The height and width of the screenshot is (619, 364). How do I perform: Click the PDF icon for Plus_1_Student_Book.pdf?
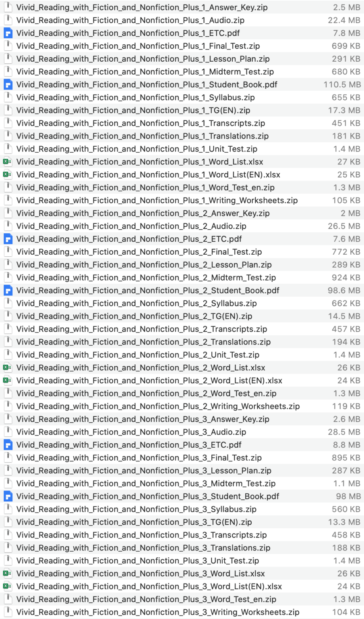8,85
